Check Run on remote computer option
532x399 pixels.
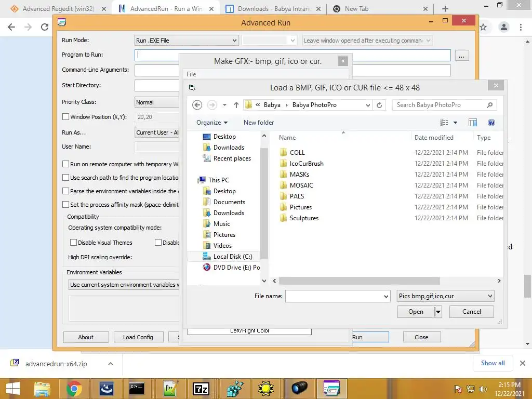66,164
